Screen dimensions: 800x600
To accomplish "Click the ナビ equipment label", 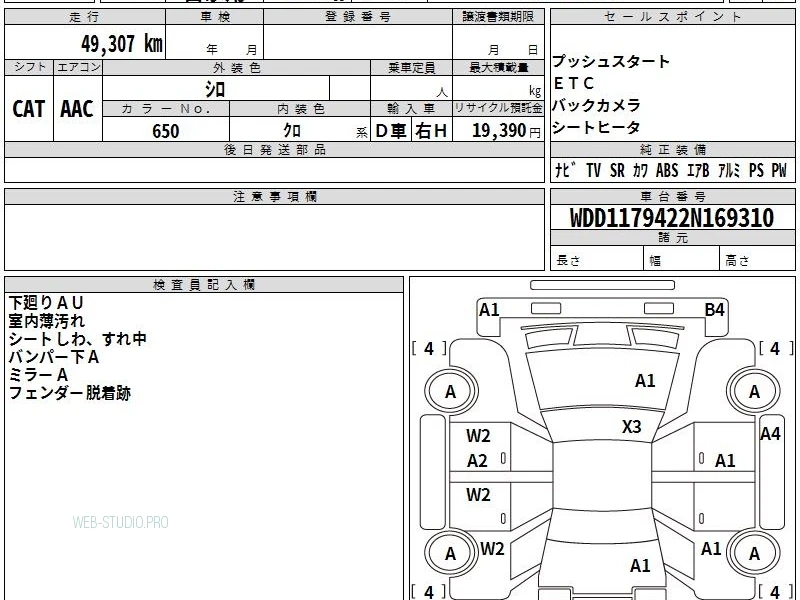I will [565, 170].
